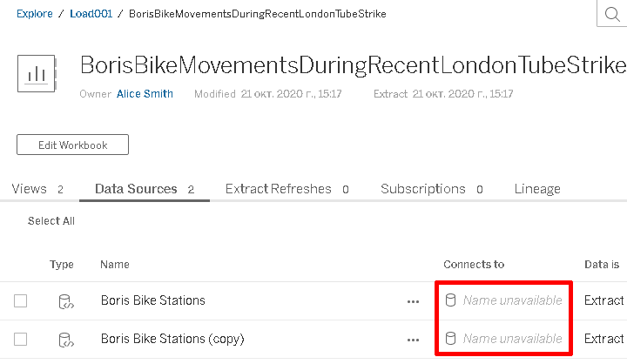Switch to the Views tab
Screen dimensions: 627x364
(x=37, y=189)
